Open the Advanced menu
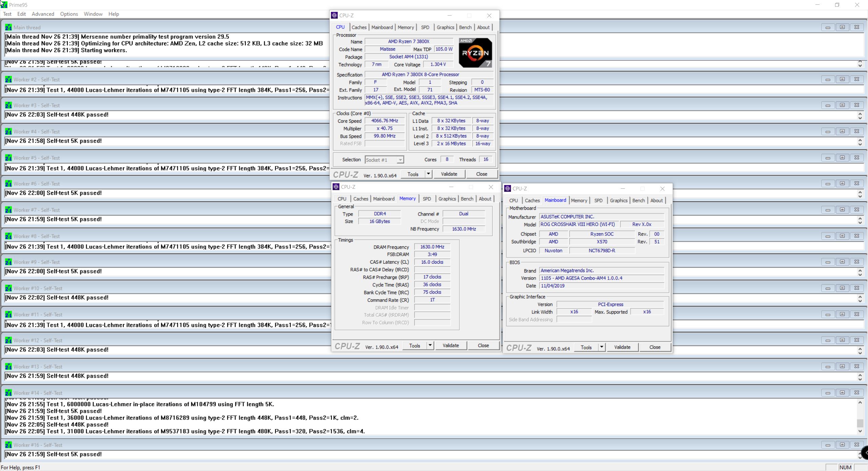868x471 pixels. click(x=43, y=14)
